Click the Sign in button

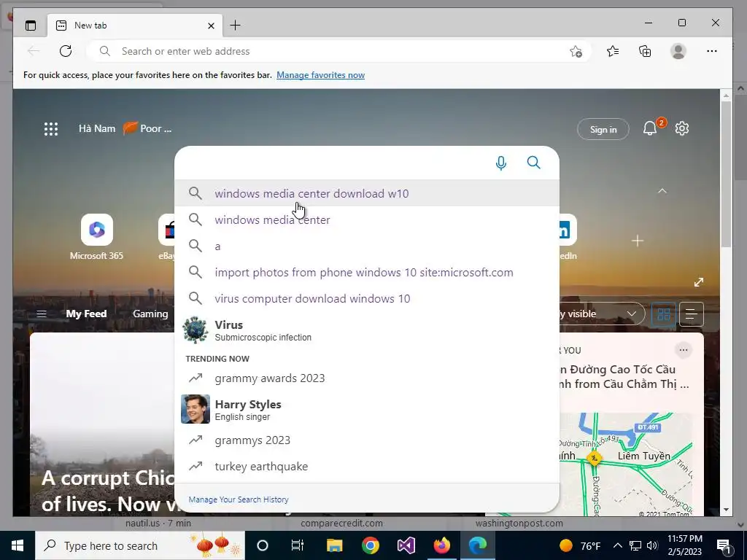tap(603, 129)
